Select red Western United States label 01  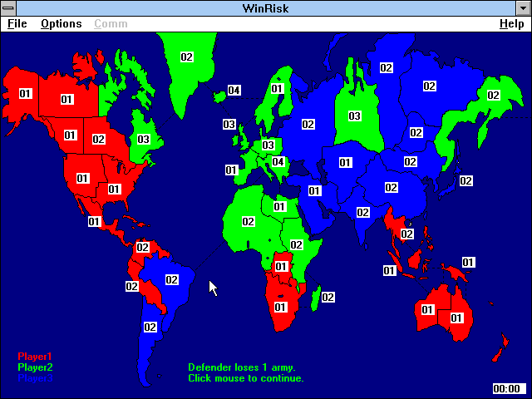[x=82, y=178]
